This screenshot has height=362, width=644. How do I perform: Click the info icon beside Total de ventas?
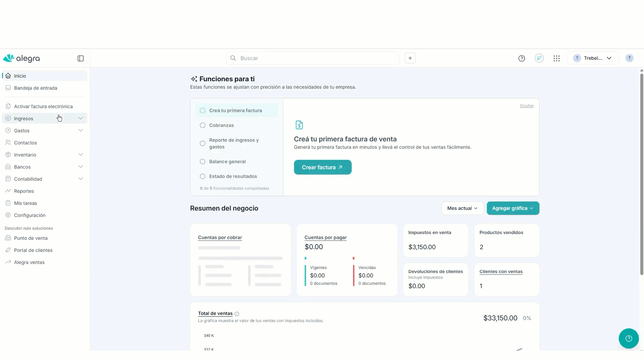point(237,314)
